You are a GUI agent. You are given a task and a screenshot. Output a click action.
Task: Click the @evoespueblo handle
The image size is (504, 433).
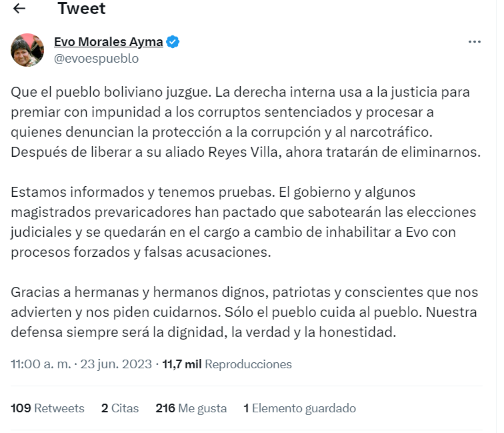click(96, 59)
